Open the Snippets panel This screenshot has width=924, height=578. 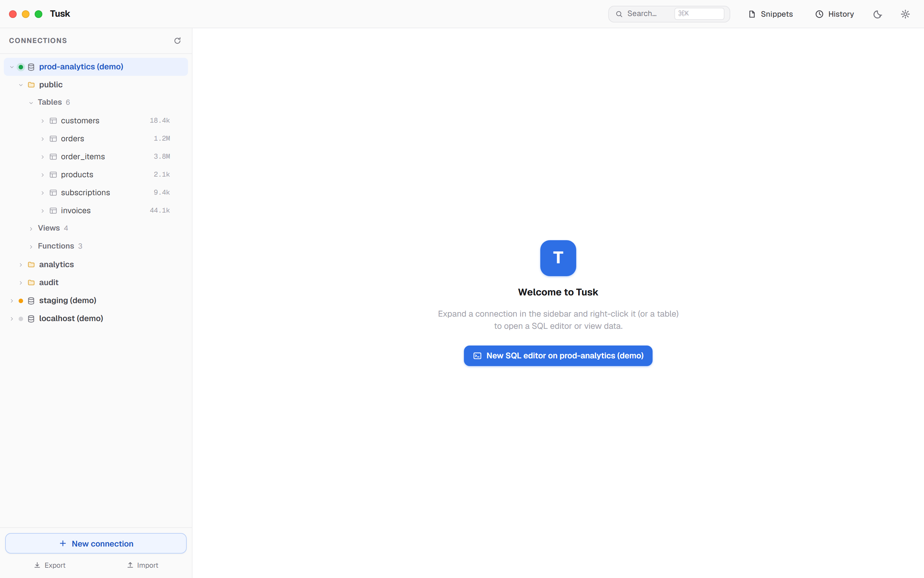(x=770, y=14)
